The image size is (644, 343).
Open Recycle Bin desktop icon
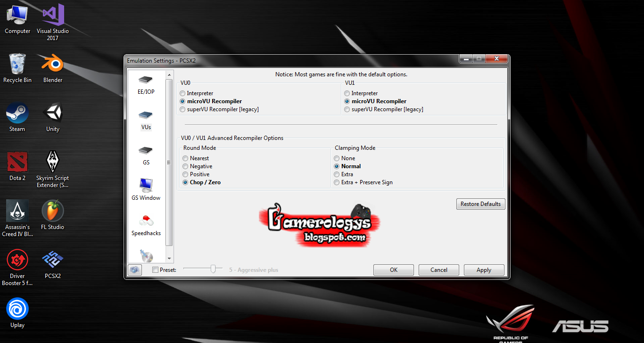(x=17, y=68)
